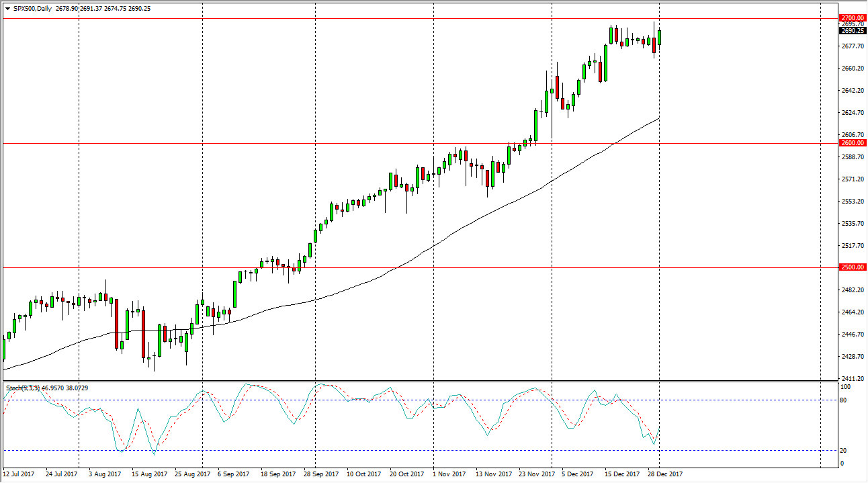Viewport: 868px width, 483px height.
Task: Click the 2517.70 price axis label
Action: pyautogui.click(x=851, y=246)
